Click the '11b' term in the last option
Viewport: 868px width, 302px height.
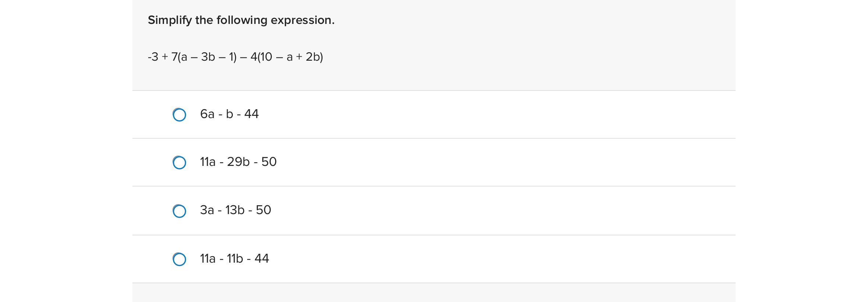coord(235,259)
